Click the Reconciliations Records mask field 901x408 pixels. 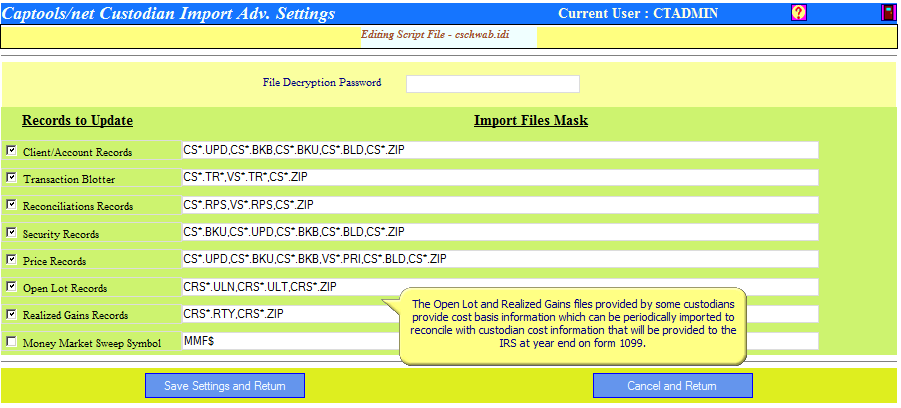500,205
